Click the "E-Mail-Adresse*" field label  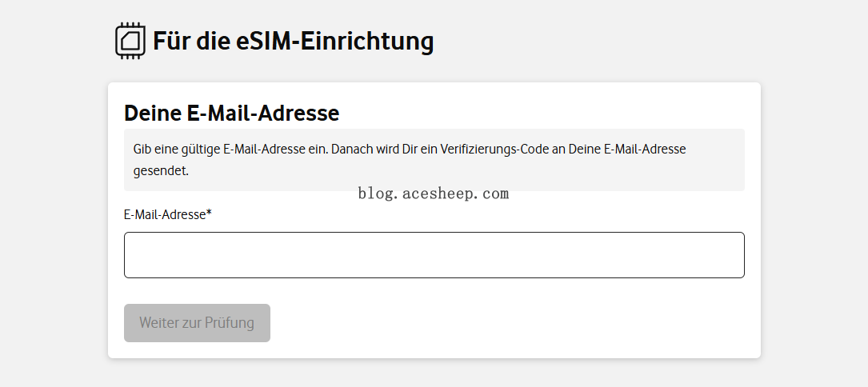166,214
